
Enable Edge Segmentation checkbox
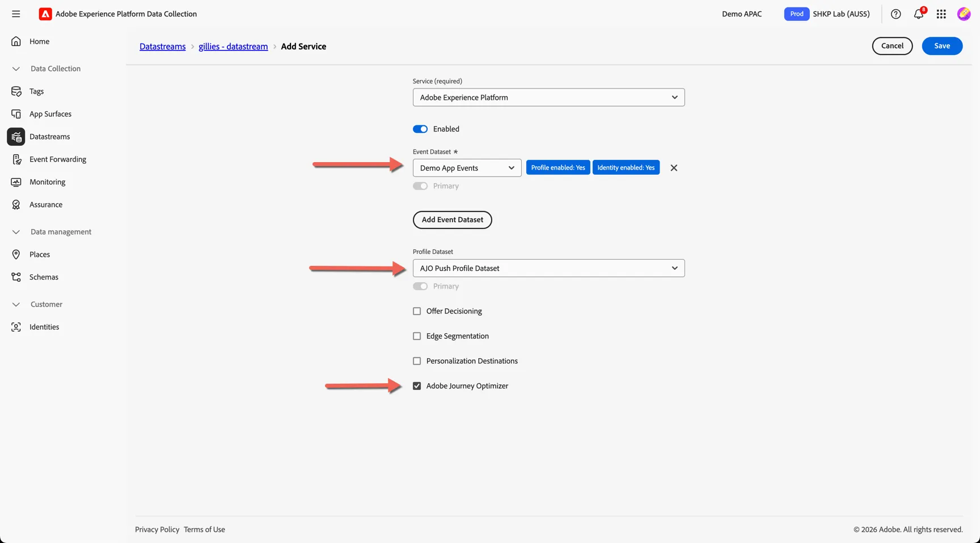click(x=417, y=336)
